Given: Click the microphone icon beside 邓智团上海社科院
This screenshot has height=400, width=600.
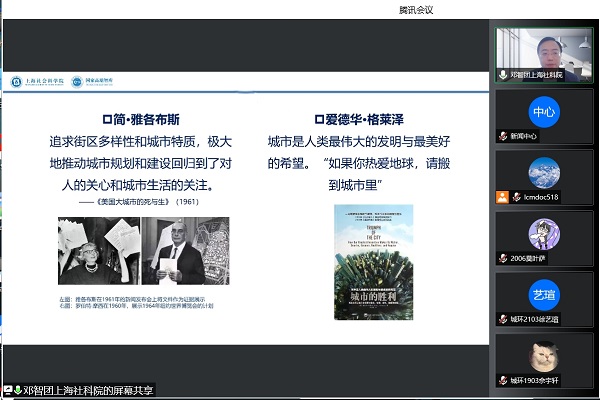Looking at the screenshot, I should click(504, 75).
